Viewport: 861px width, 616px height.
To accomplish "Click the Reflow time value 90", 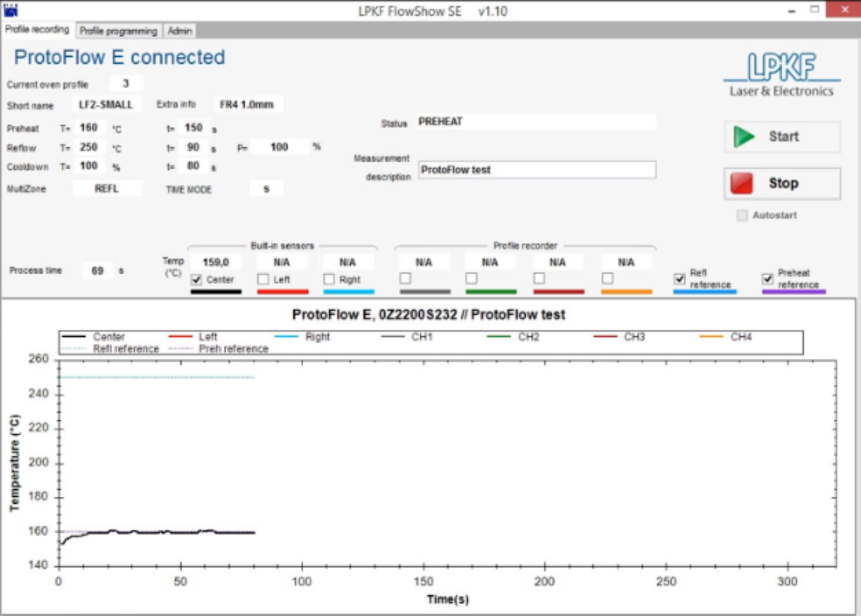I will [x=194, y=147].
